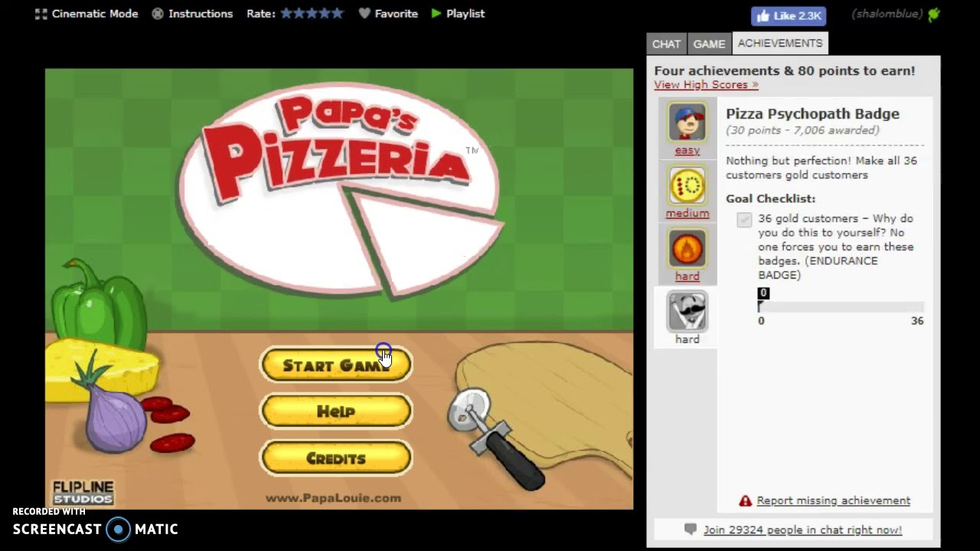Switch to the CHAT tab
The width and height of the screenshot is (980, 551).
pyautogui.click(x=666, y=44)
